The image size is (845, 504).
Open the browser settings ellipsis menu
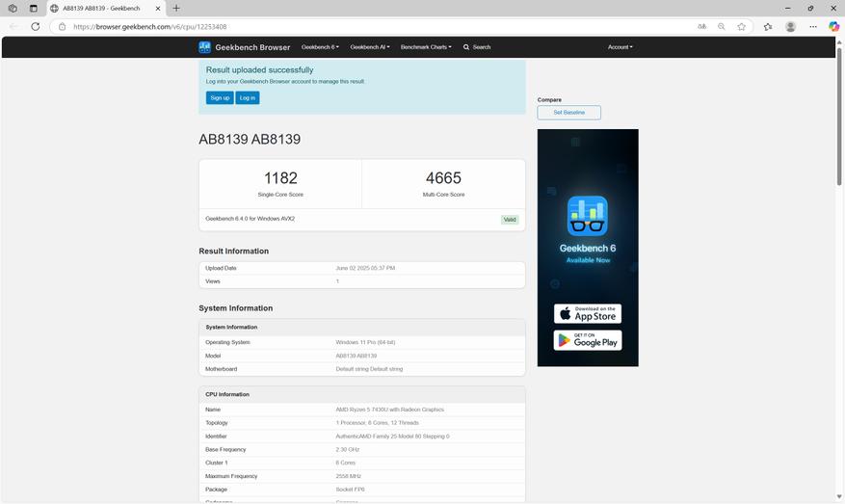813,26
